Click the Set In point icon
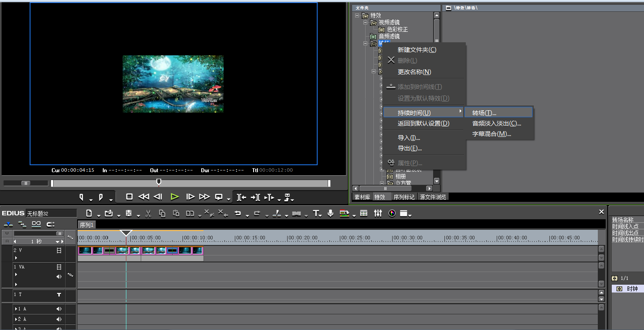The width and height of the screenshot is (644, 330). [81, 197]
